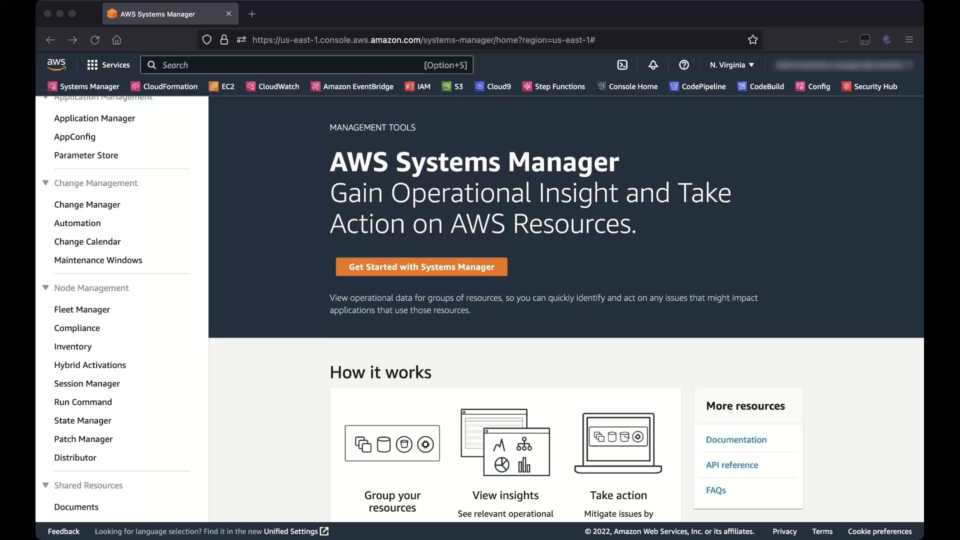
Task: Open the CloudWatch shortcut
Action: tap(272, 86)
